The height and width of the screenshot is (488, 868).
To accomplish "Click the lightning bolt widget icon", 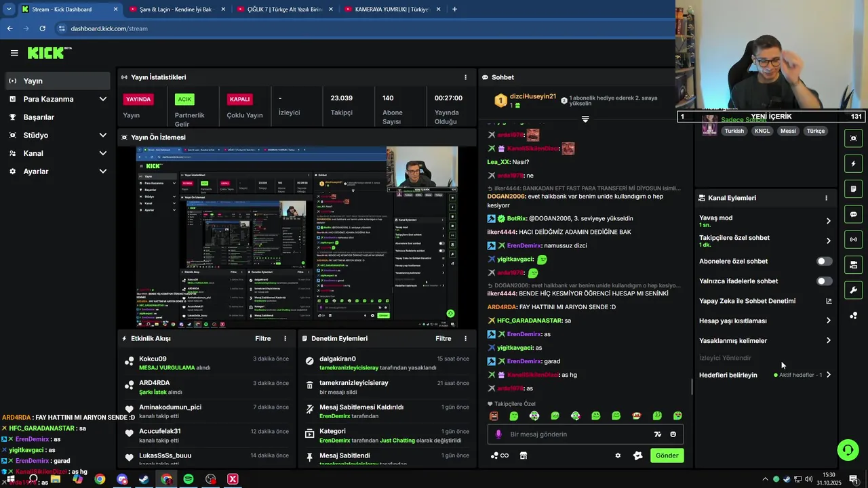I will [853, 163].
